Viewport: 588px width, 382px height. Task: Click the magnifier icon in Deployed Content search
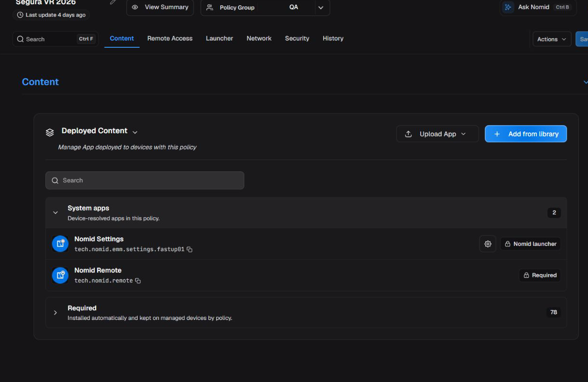point(55,180)
